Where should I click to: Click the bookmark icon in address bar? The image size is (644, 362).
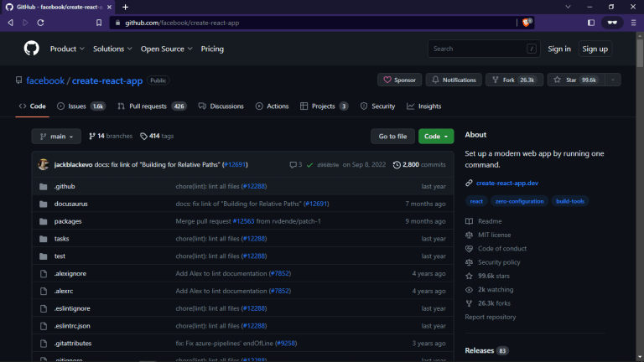pos(99,23)
